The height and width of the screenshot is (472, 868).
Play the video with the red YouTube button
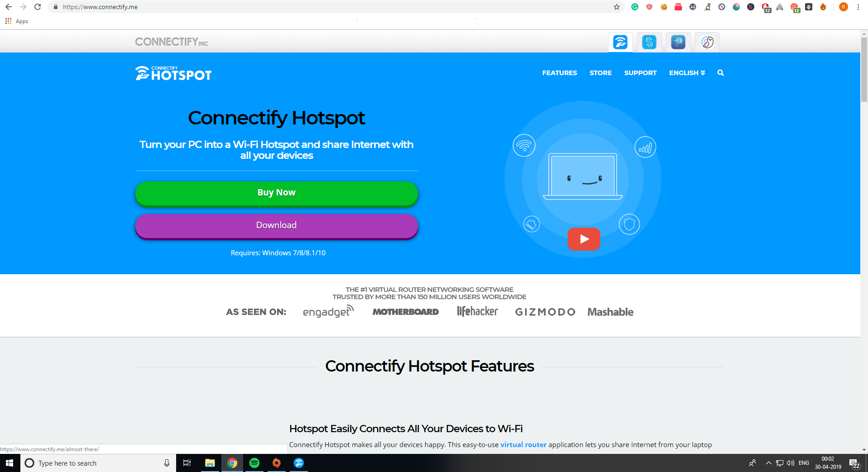(x=584, y=239)
